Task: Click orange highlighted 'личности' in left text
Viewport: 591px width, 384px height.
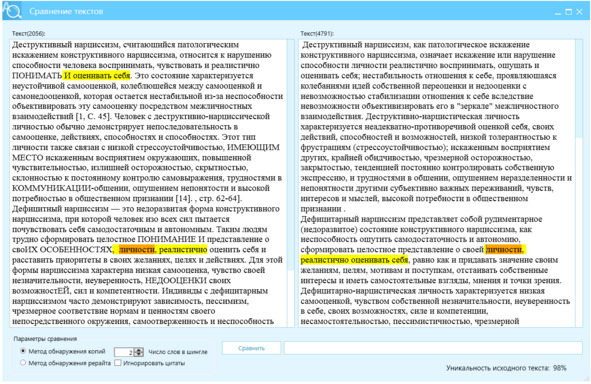Action: tap(136, 249)
